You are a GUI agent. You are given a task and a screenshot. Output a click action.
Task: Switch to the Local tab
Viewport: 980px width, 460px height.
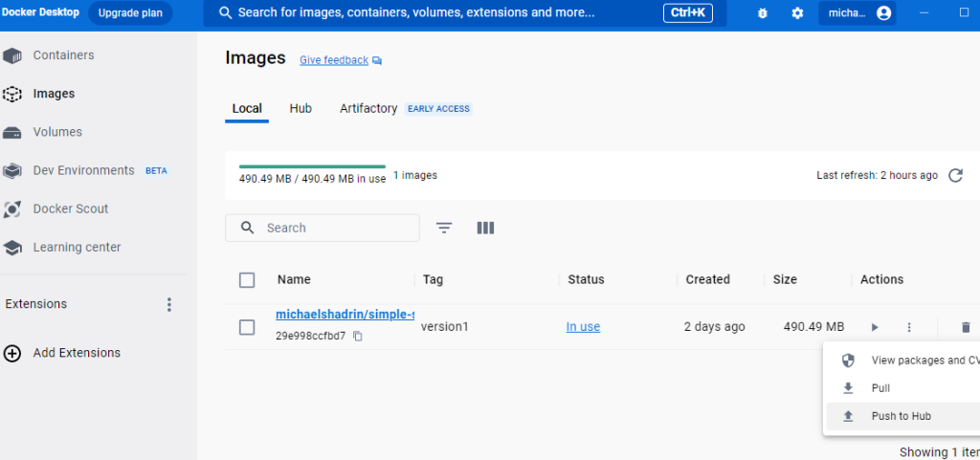pos(247,109)
